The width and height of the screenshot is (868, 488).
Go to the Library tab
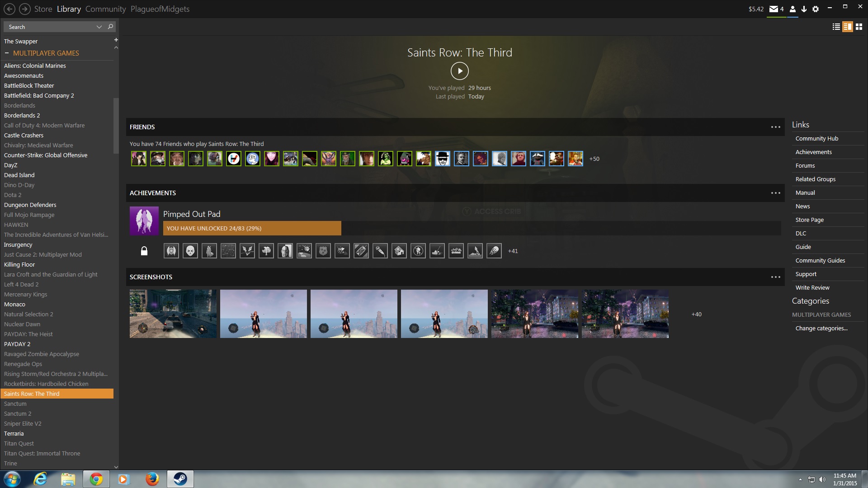[69, 9]
